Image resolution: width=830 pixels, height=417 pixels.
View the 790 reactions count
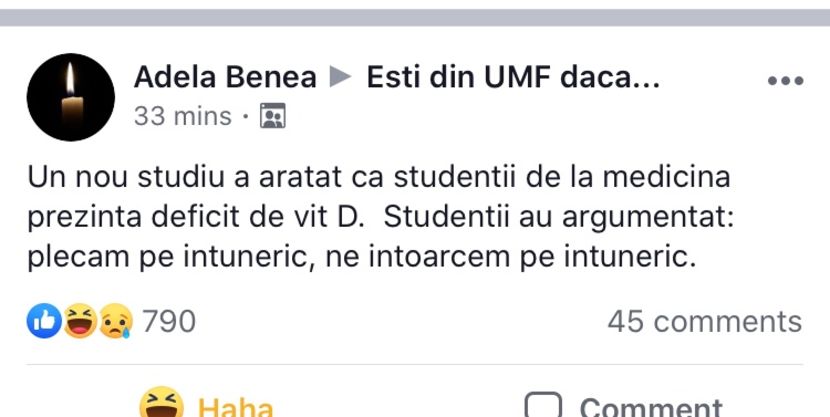click(168, 321)
